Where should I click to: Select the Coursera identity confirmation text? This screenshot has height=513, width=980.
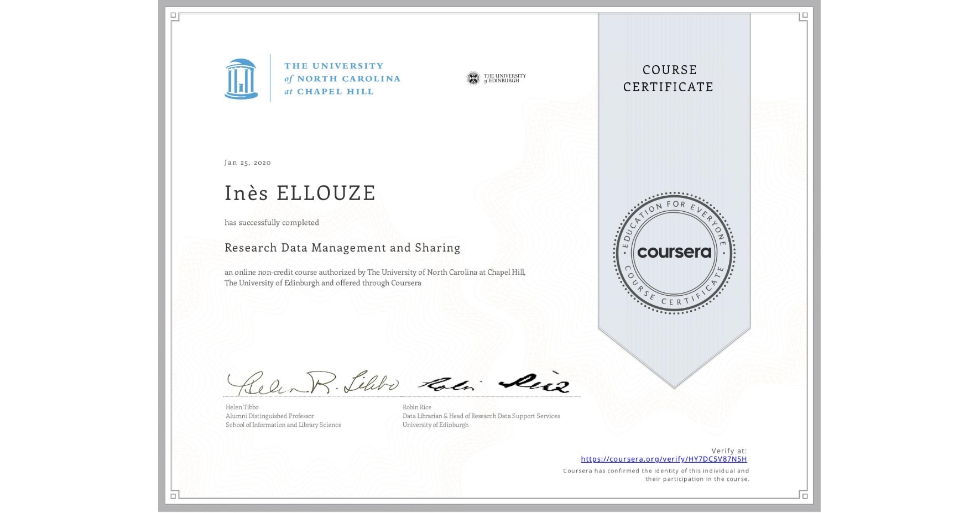click(655, 474)
